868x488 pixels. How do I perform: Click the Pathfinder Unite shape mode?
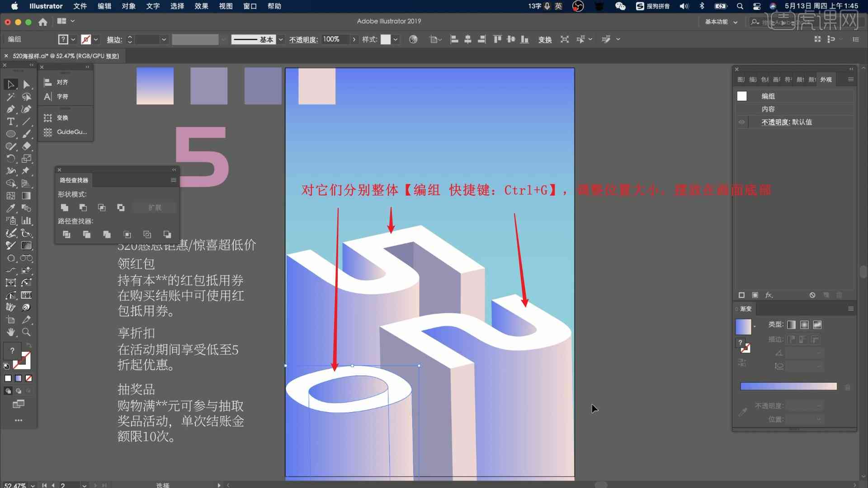tap(64, 207)
